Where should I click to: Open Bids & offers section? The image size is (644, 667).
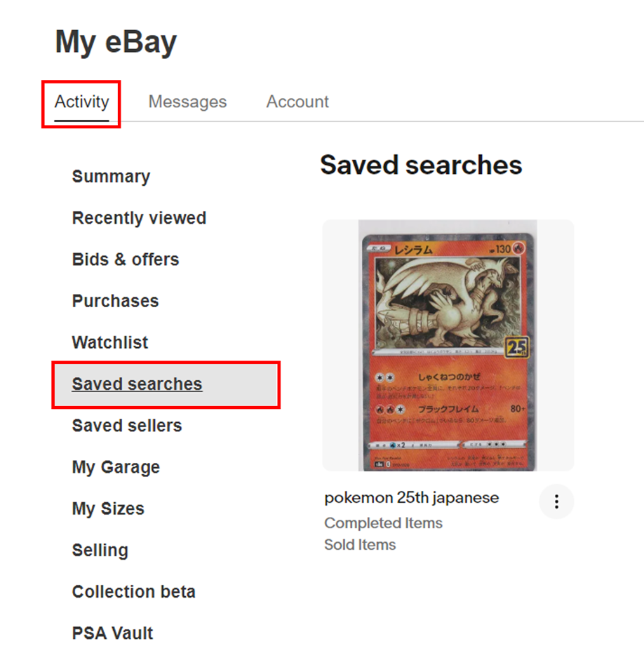126,260
